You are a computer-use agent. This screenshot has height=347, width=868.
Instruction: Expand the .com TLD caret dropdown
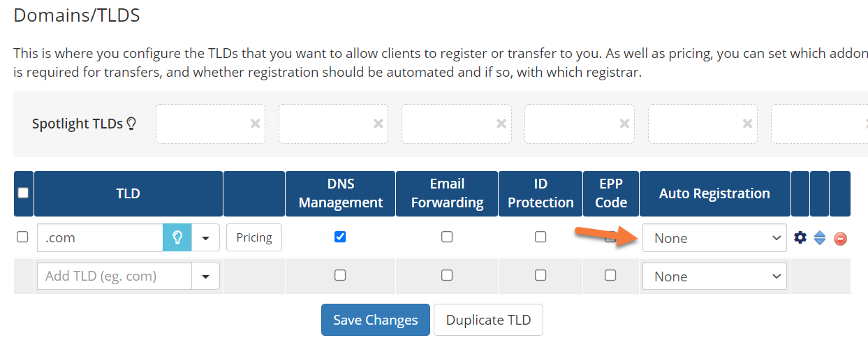(206, 237)
